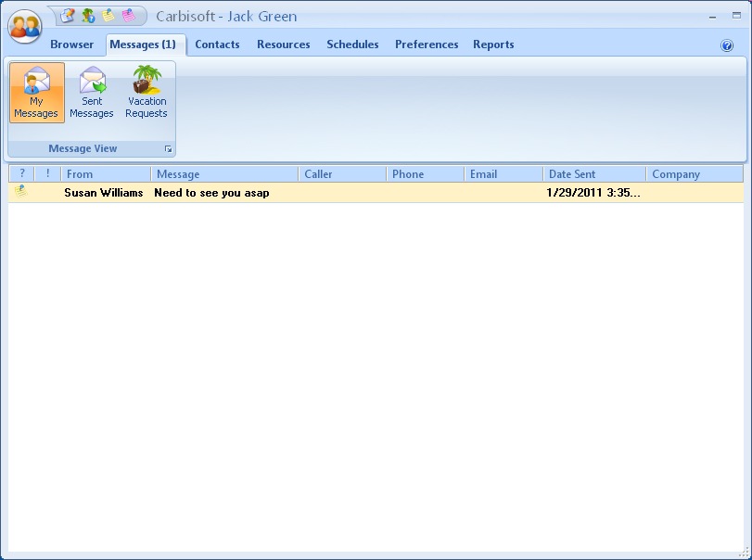Viewport: 752px width, 560px height.
Task: Click the Company column header
Action: (x=694, y=174)
